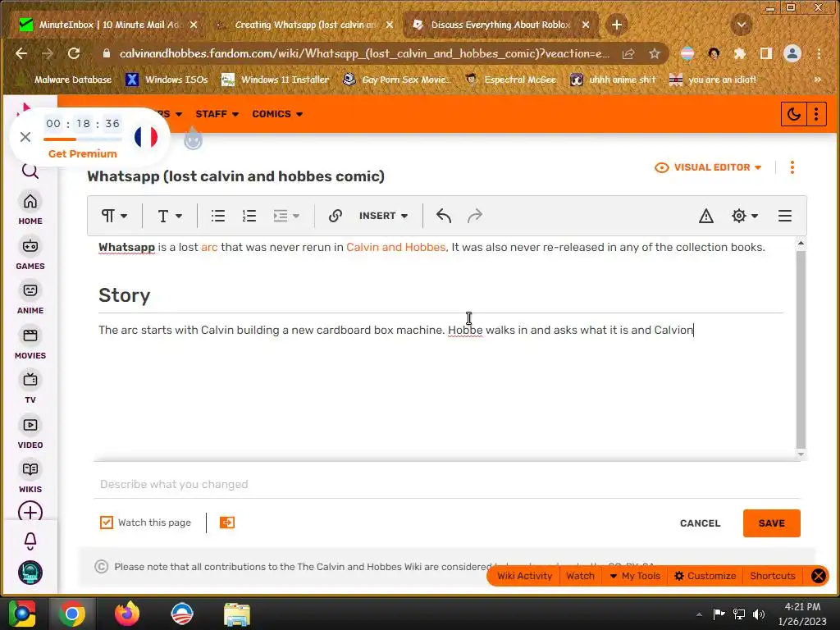The image size is (840, 630).
Task: Show the editor notices warning icon
Action: point(706,216)
